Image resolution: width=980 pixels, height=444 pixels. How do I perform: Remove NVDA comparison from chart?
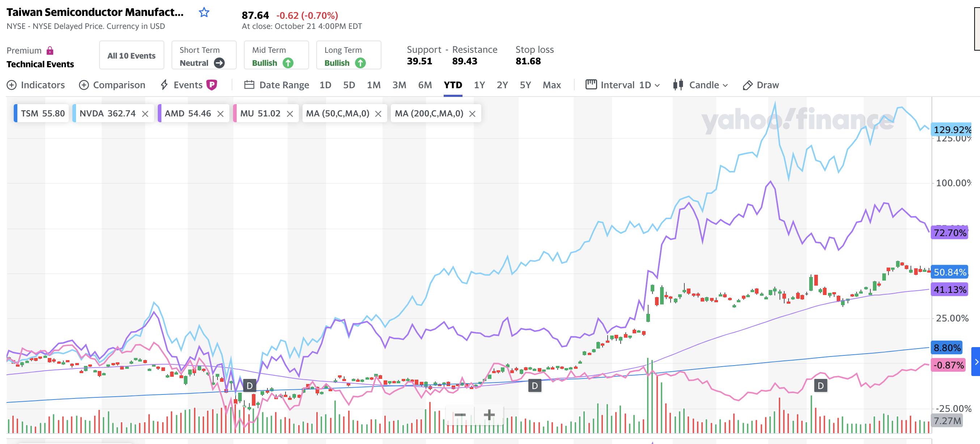point(145,114)
